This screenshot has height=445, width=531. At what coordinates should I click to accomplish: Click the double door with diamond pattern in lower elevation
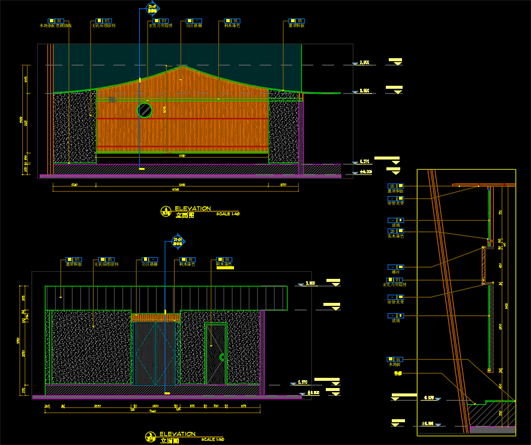pos(155,353)
